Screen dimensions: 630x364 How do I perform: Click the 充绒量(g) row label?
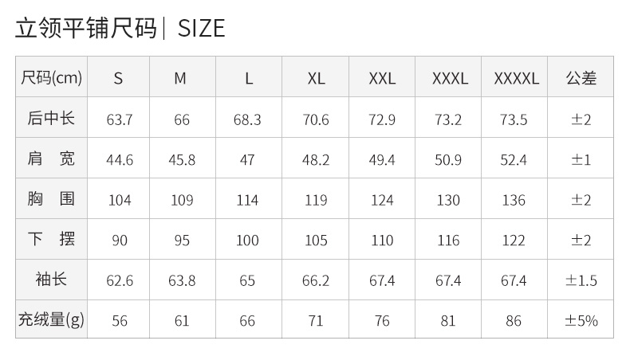coord(51,319)
